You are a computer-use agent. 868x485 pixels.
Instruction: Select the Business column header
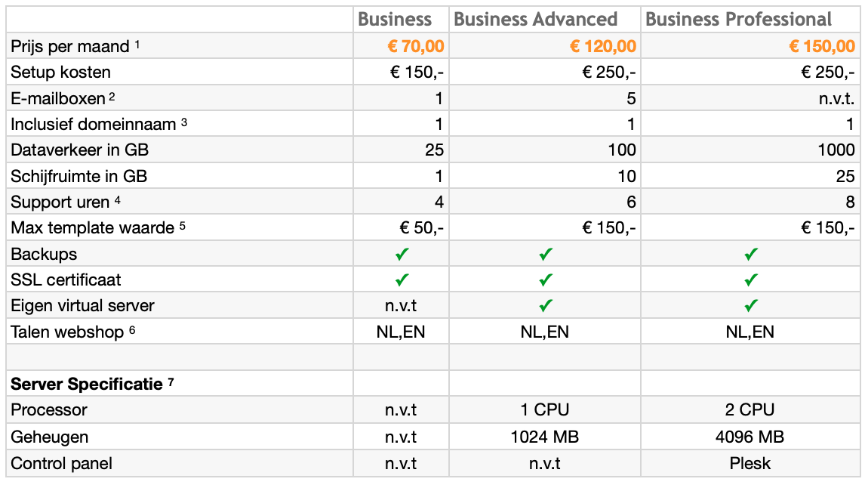click(395, 20)
